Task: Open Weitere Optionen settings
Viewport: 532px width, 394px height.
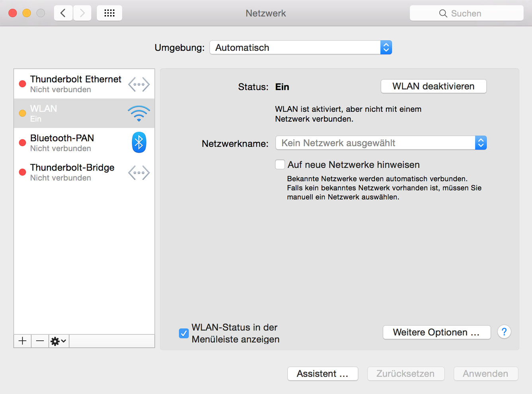Action: pyautogui.click(x=436, y=332)
